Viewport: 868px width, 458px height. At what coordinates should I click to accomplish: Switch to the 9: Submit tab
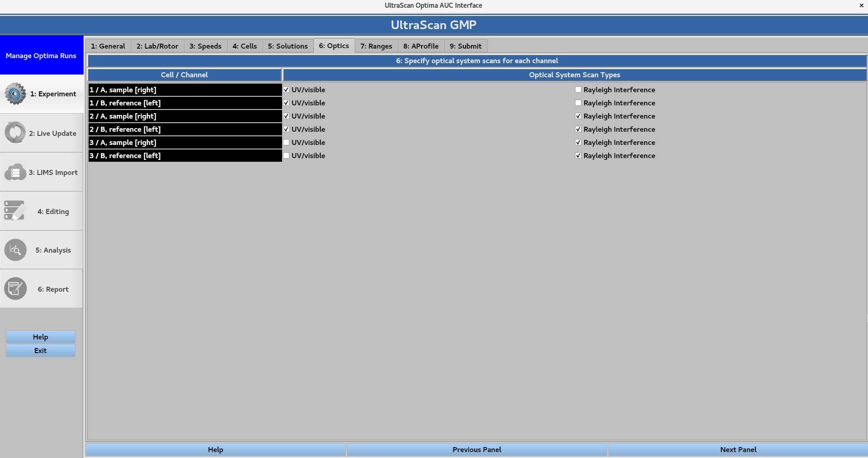466,46
